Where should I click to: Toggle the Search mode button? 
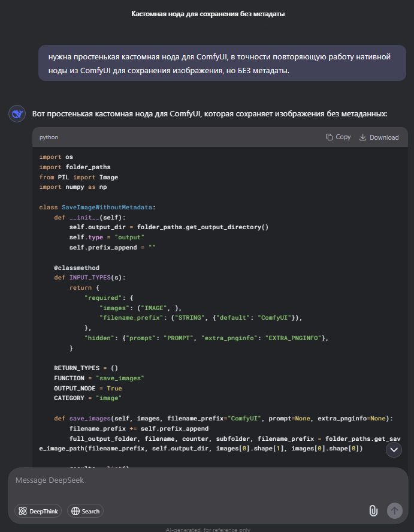pos(85,511)
